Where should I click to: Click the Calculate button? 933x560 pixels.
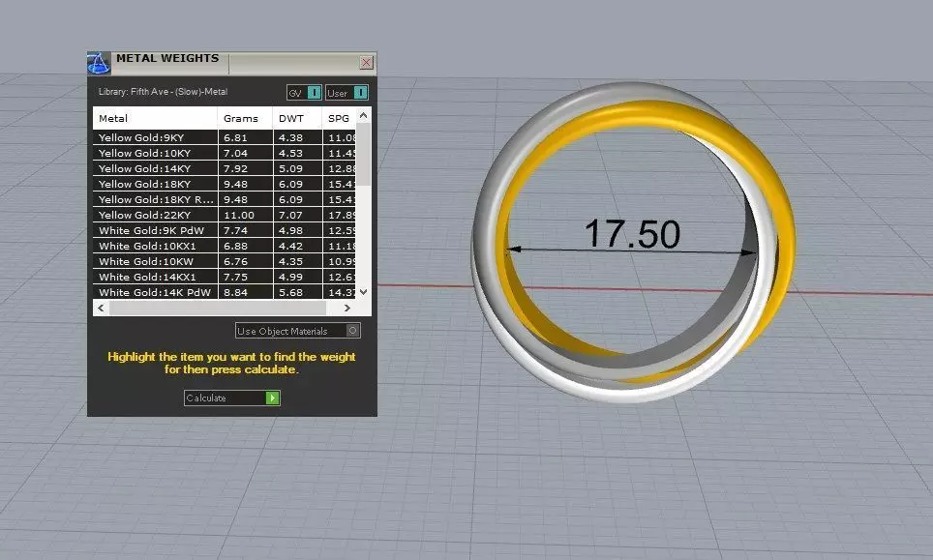pos(231,398)
